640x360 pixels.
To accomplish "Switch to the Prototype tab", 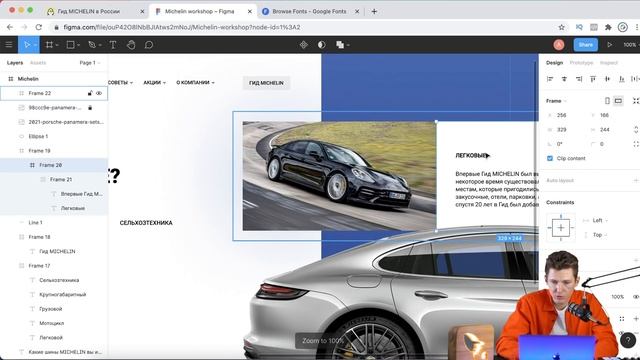I will [581, 63].
